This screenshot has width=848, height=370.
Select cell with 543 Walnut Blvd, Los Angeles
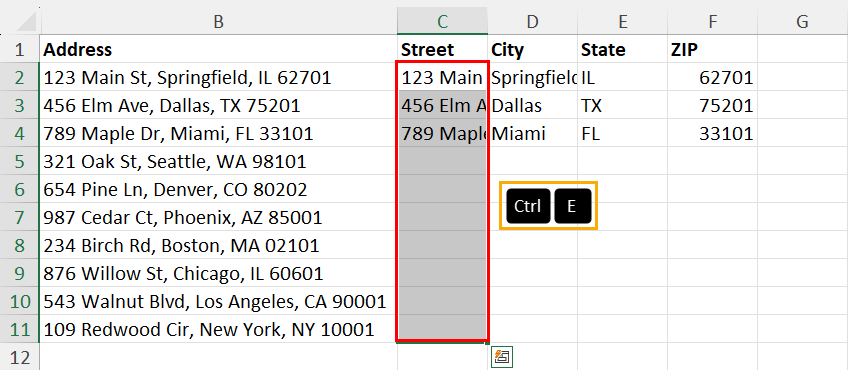(x=218, y=301)
